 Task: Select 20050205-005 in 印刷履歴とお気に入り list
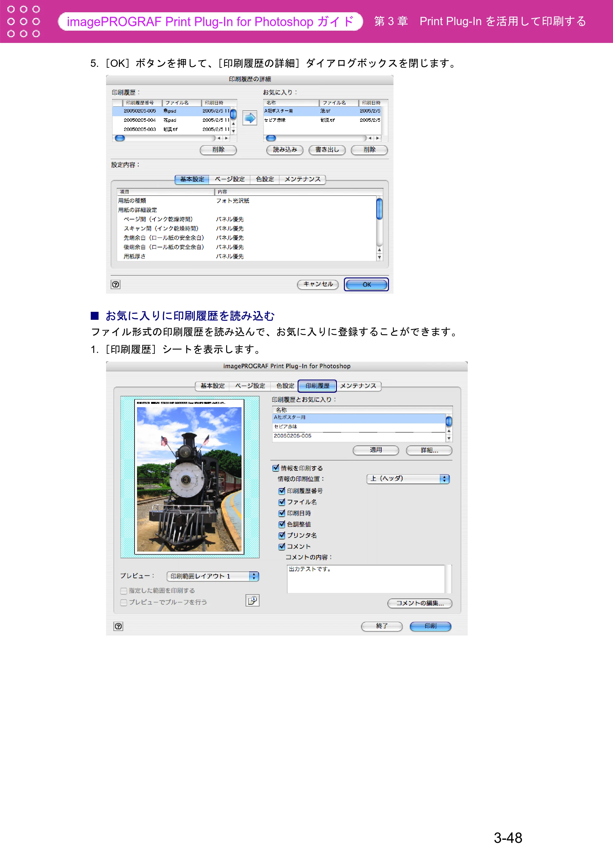point(359,436)
